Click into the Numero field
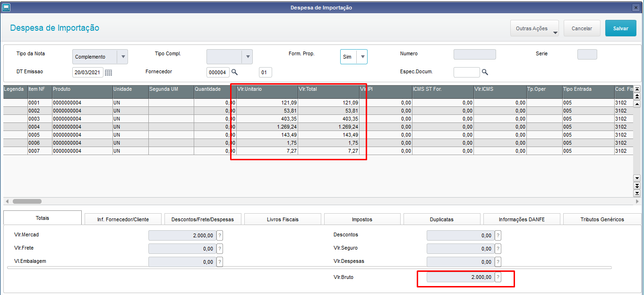The width and height of the screenshot is (644, 295). [x=474, y=54]
